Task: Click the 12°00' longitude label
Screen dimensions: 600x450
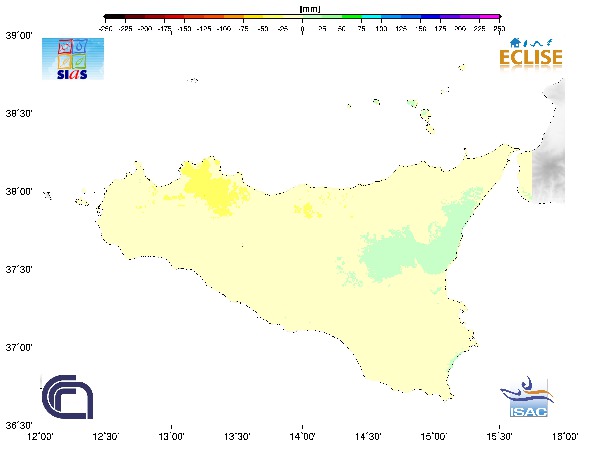Action: click(x=40, y=436)
